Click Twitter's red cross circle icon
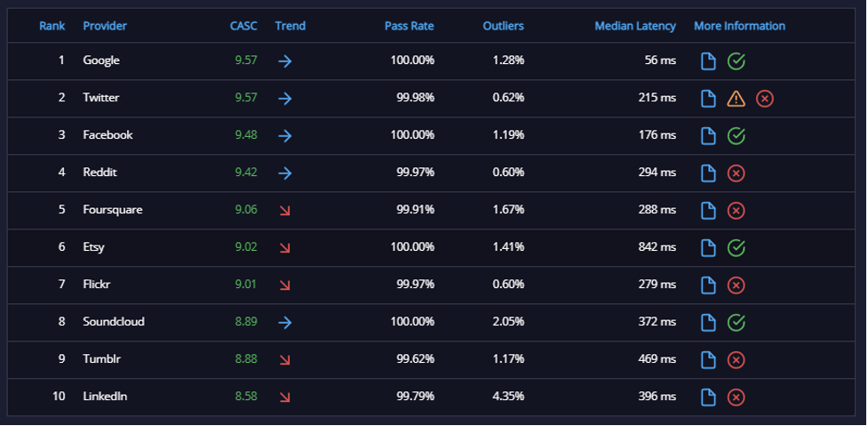This screenshot has width=868, height=426. point(764,99)
